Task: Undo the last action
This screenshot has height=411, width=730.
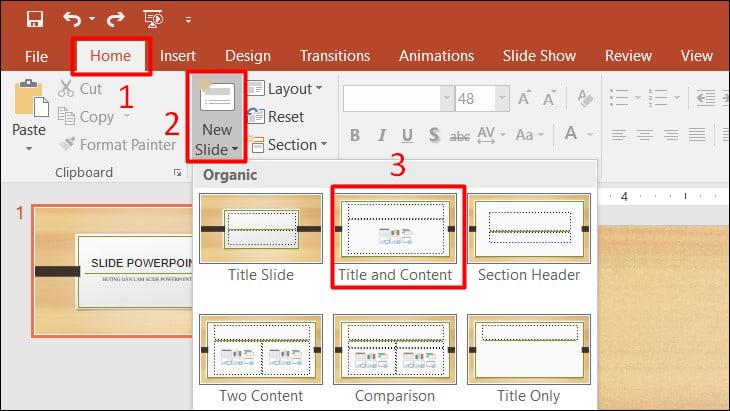Action: coord(72,20)
